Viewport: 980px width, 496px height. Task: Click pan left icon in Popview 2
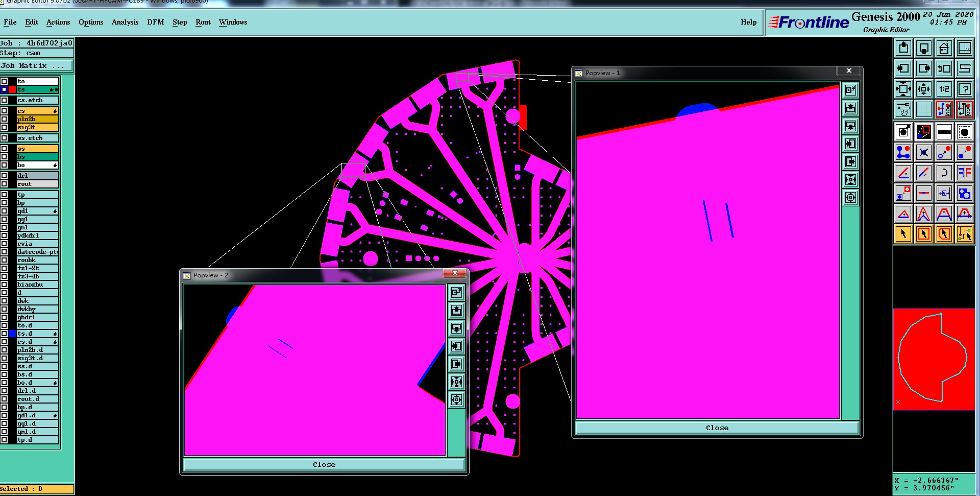tap(456, 346)
